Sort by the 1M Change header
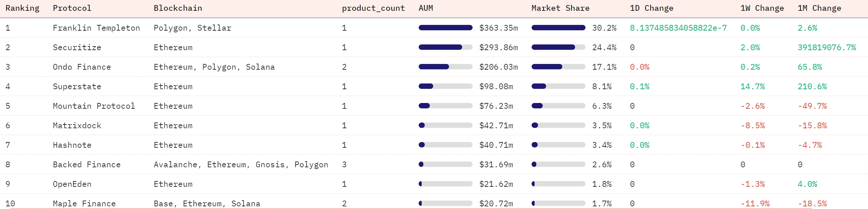 (x=819, y=8)
